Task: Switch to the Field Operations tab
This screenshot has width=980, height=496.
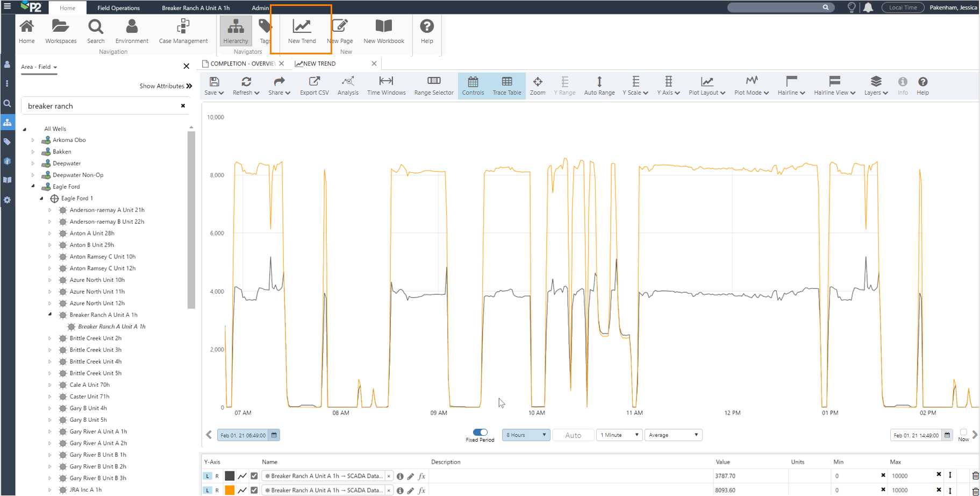Action: (x=118, y=8)
